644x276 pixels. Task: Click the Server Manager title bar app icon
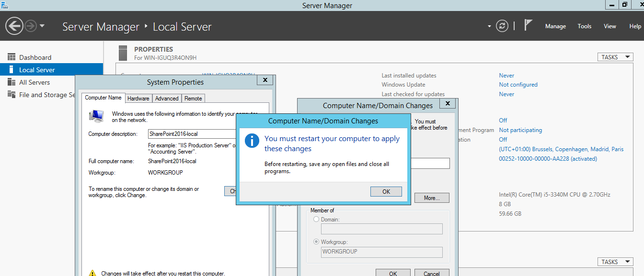5,5
